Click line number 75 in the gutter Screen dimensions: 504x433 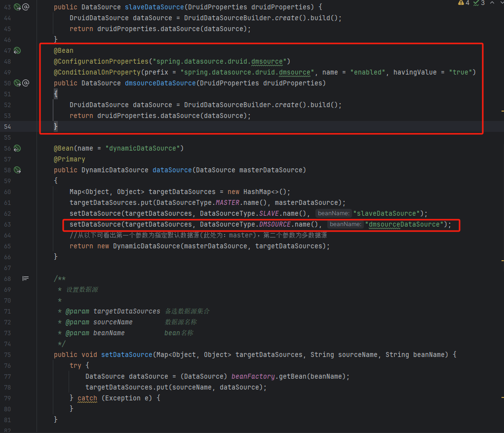click(x=7, y=355)
